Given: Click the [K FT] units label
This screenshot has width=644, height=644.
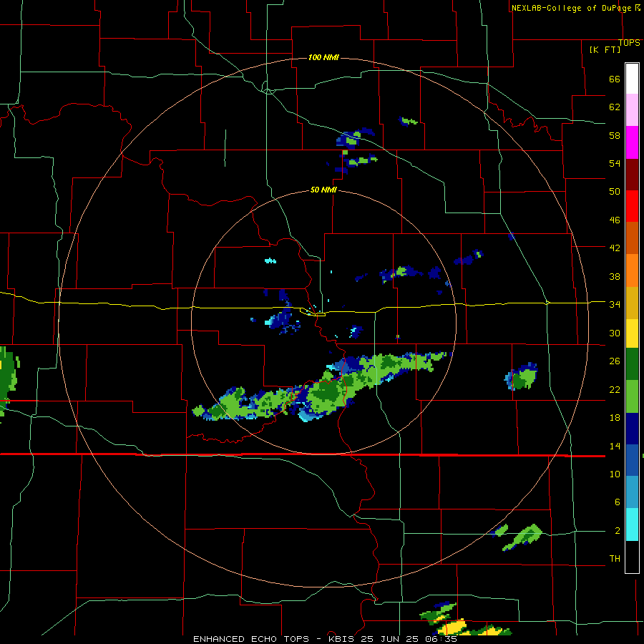Looking at the screenshot, I should click(605, 49).
